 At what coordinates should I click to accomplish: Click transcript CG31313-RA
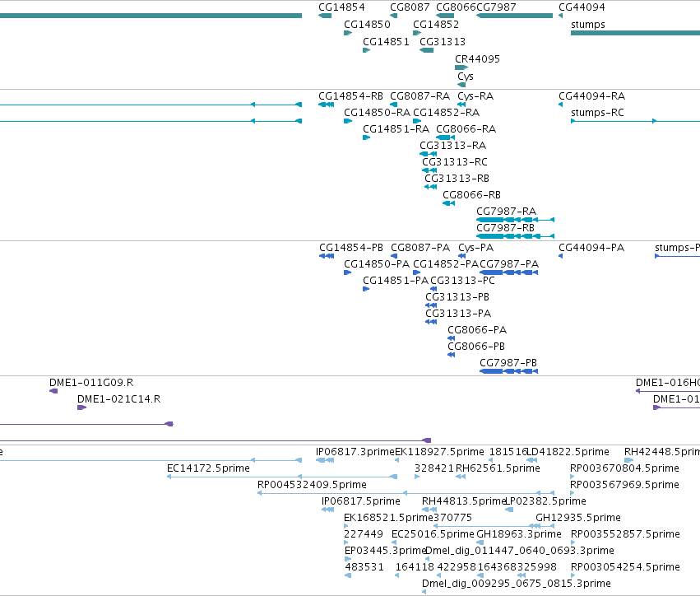452,146
